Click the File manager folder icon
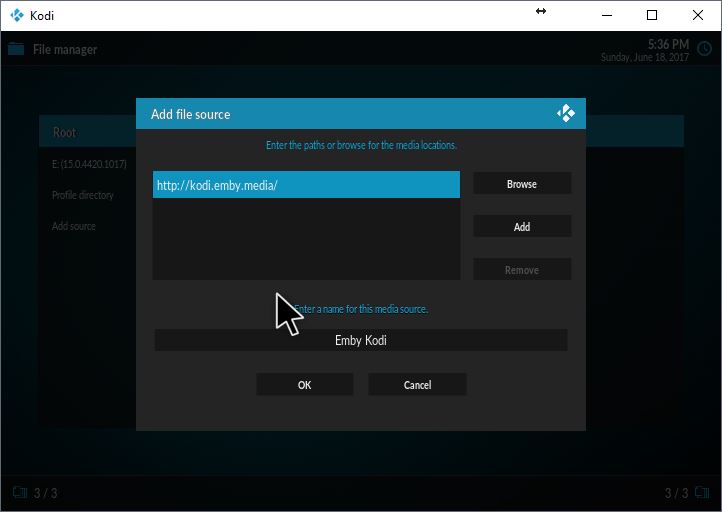The image size is (722, 512). coord(16,49)
